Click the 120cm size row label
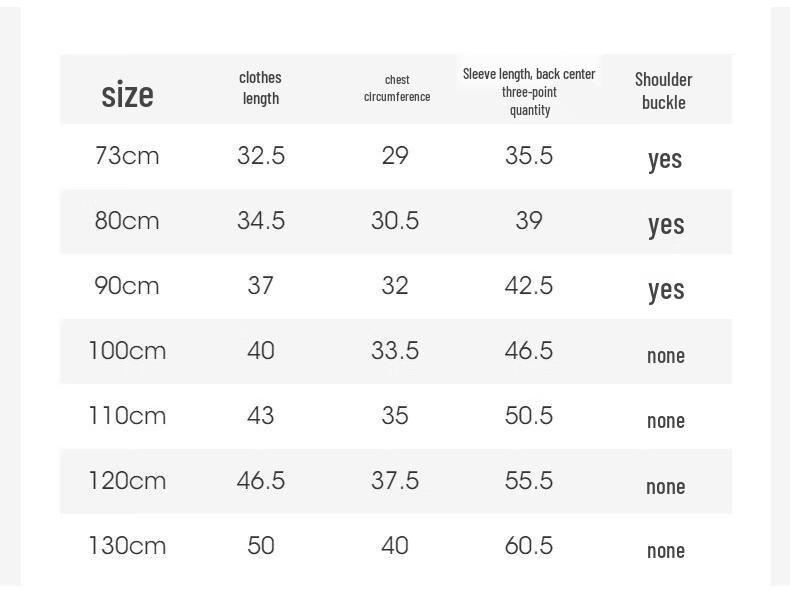The width and height of the screenshot is (790, 593). point(127,481)
